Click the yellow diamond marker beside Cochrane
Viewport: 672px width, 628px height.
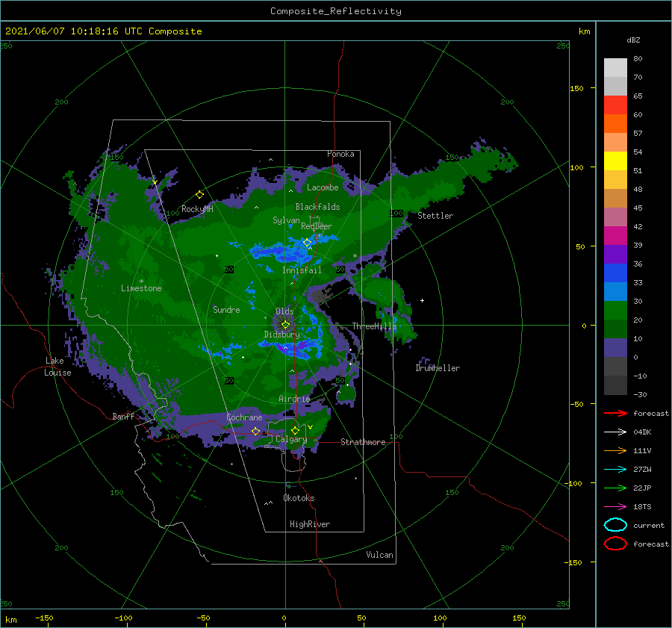(255, 431)
